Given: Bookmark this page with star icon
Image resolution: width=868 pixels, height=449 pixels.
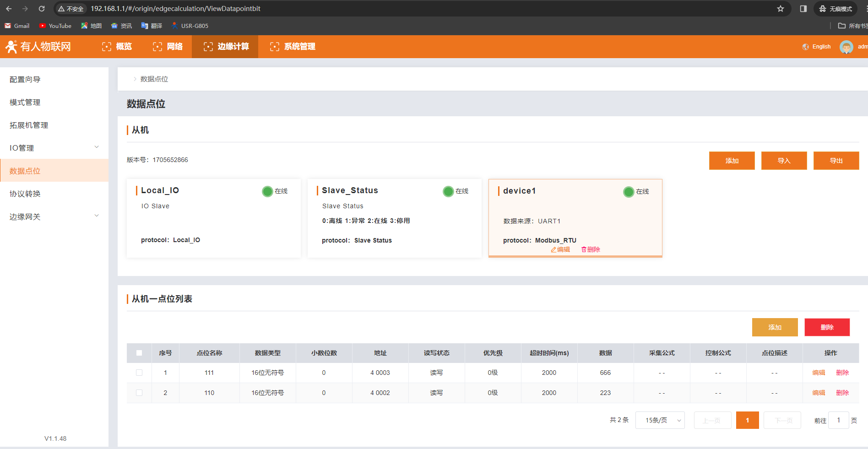Looking at the screenshot, I should pos(781,9).
